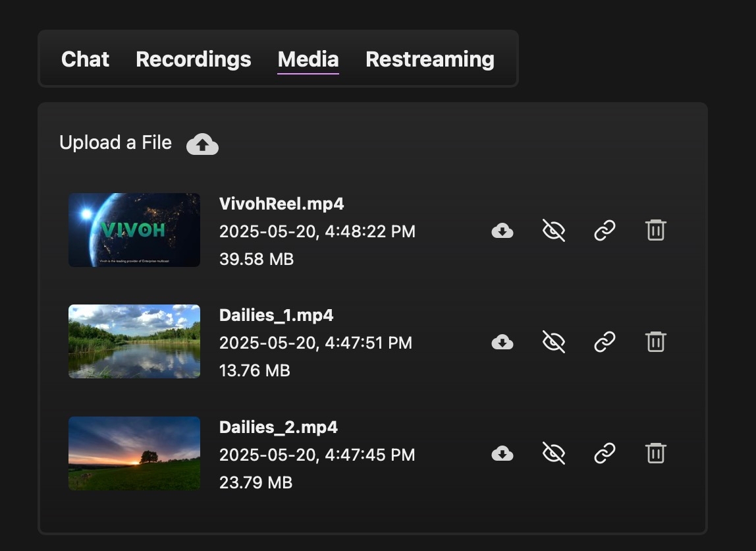Click the upload cloud icon
This screenshot has height=551, width=756.
202,144
